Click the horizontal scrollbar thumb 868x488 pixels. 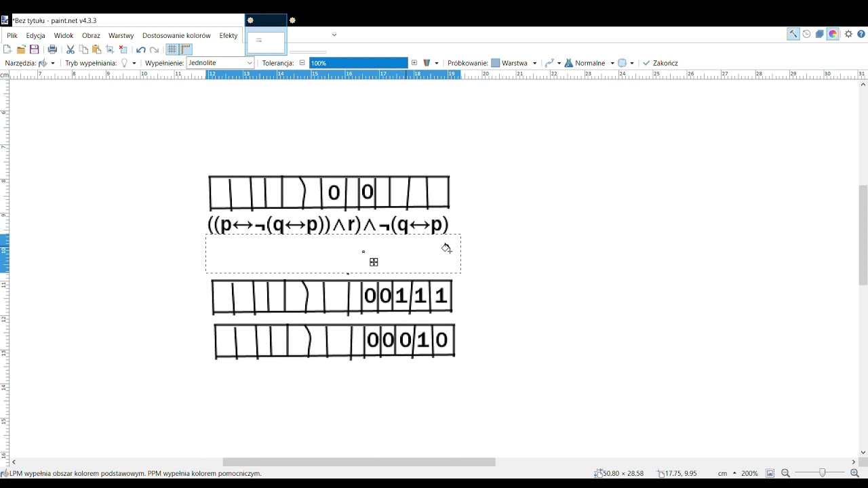[359, 462]
